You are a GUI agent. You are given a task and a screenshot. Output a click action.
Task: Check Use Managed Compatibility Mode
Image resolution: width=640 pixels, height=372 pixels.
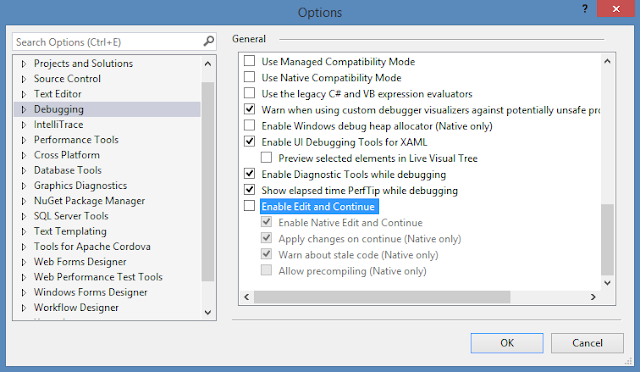click(249, 61)
